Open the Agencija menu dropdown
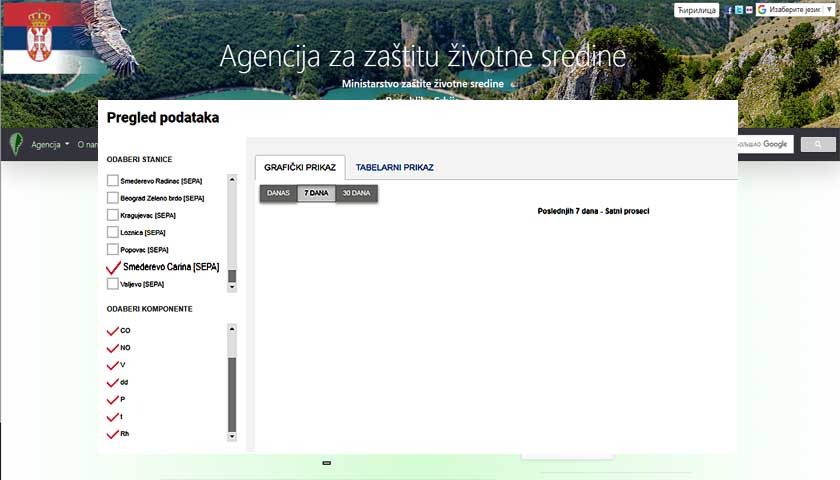The height and width of the screenshot is (480, 840). coord(50,145)
